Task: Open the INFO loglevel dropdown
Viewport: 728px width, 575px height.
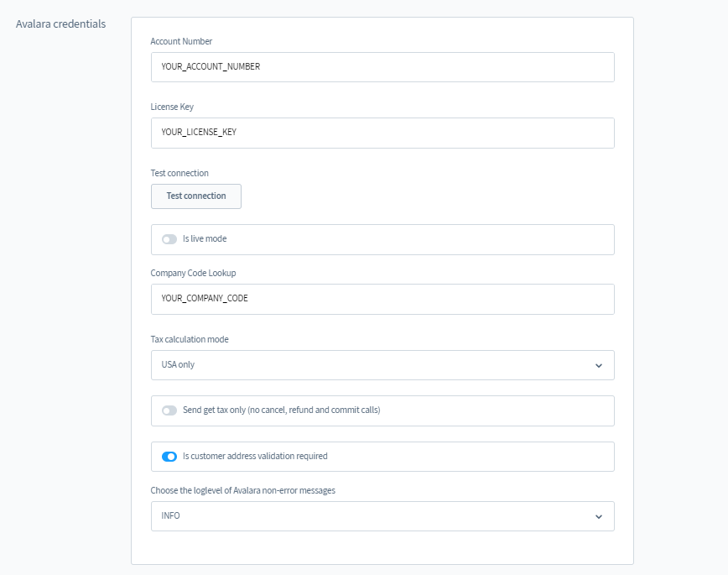Action: [382, 516]
